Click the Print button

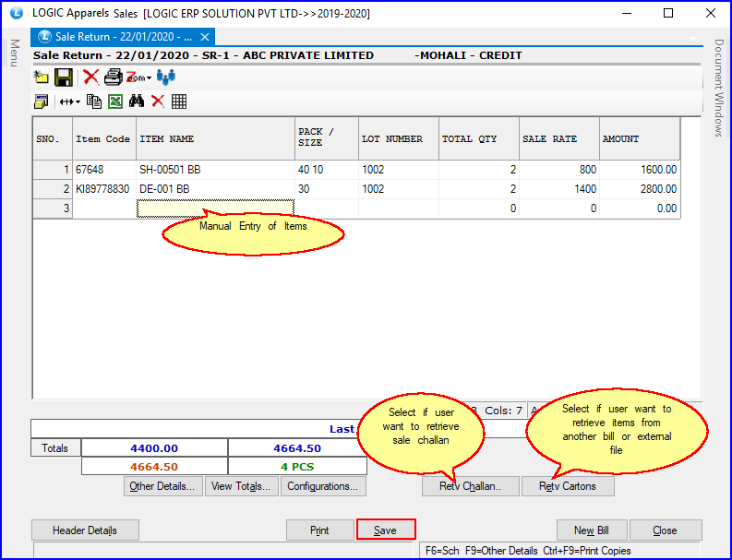click(319, 530)
